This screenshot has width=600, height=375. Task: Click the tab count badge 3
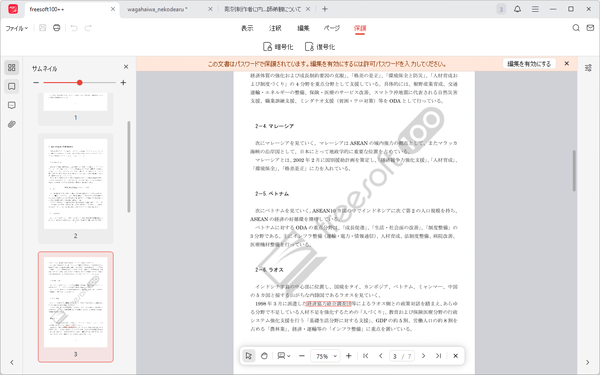[501, 9]
